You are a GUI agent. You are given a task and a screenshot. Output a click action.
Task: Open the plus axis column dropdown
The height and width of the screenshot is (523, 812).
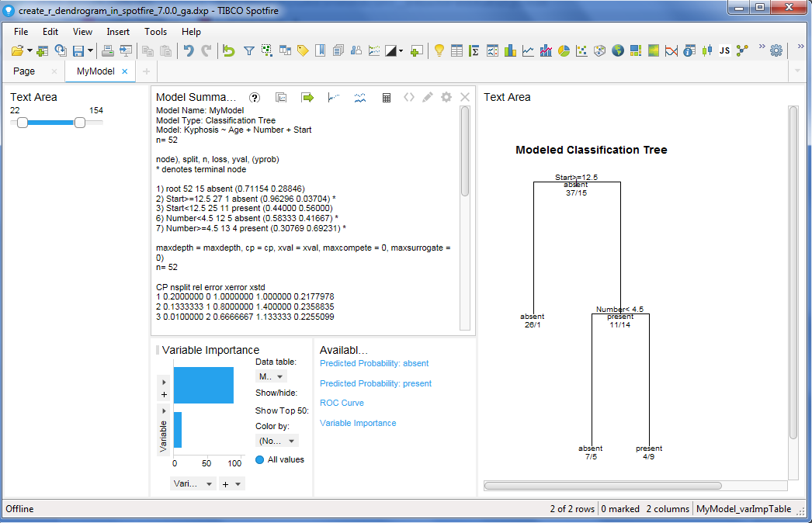click(x=231, y=483)
